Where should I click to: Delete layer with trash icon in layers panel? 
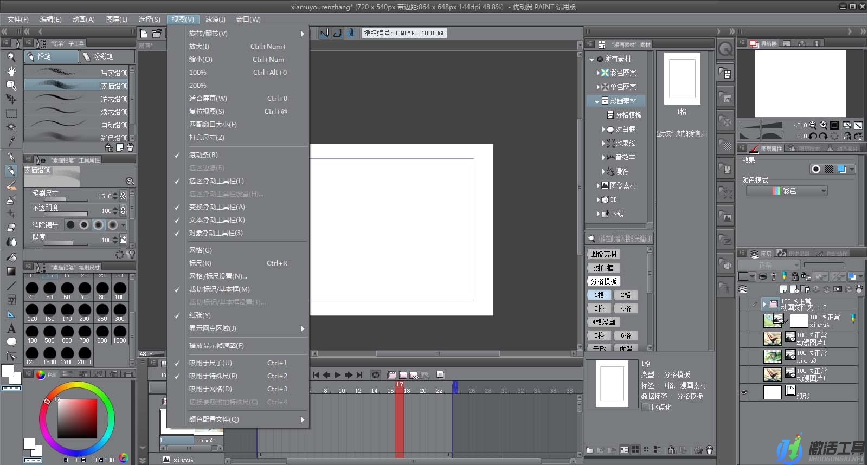coord(859,289)
